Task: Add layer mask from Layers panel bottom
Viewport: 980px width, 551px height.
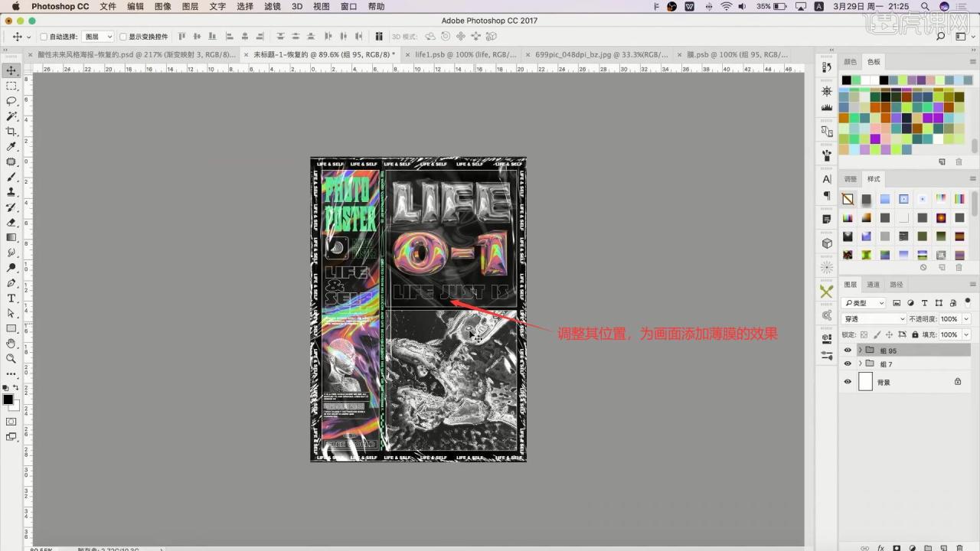Action: (x=897, y=547)
